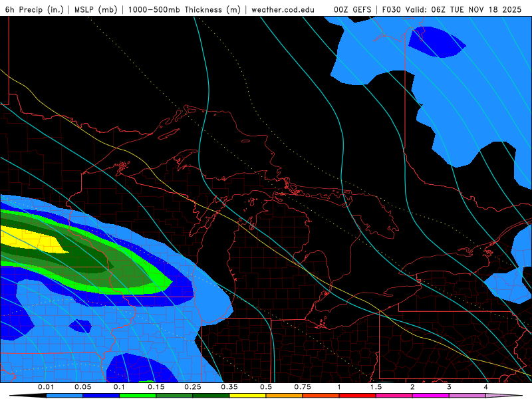This screenshot has width=532, height=399.
Task: Select the bright green swatch after 0.1
Action: coord(138,396)
